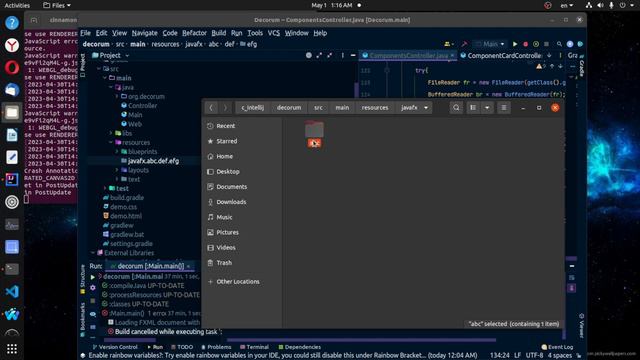Expand the test folder in project tree

tap(105, 188)
